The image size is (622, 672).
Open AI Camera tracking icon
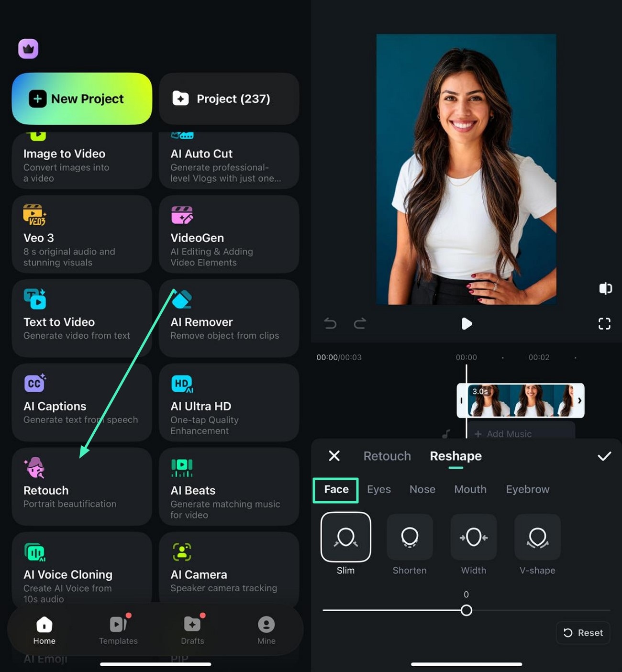pyautogui.click(x=182, y=552)
